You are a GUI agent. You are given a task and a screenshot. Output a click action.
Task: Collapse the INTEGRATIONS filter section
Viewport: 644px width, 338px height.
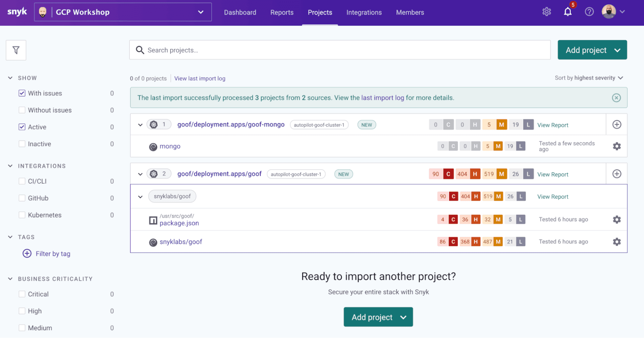point(10,166)
